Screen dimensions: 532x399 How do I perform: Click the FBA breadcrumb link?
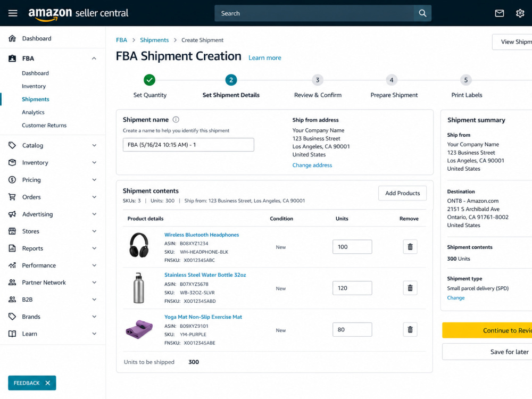pyautogui.click(x=121, y=40)
